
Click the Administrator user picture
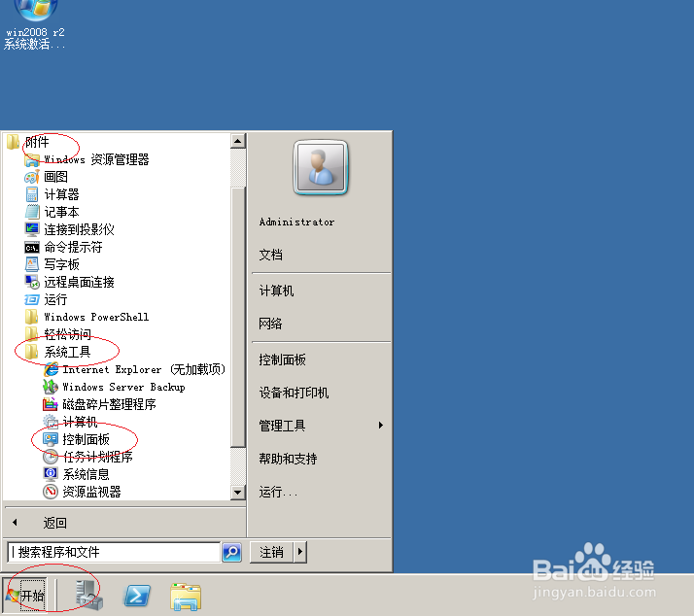coord(321,167)
